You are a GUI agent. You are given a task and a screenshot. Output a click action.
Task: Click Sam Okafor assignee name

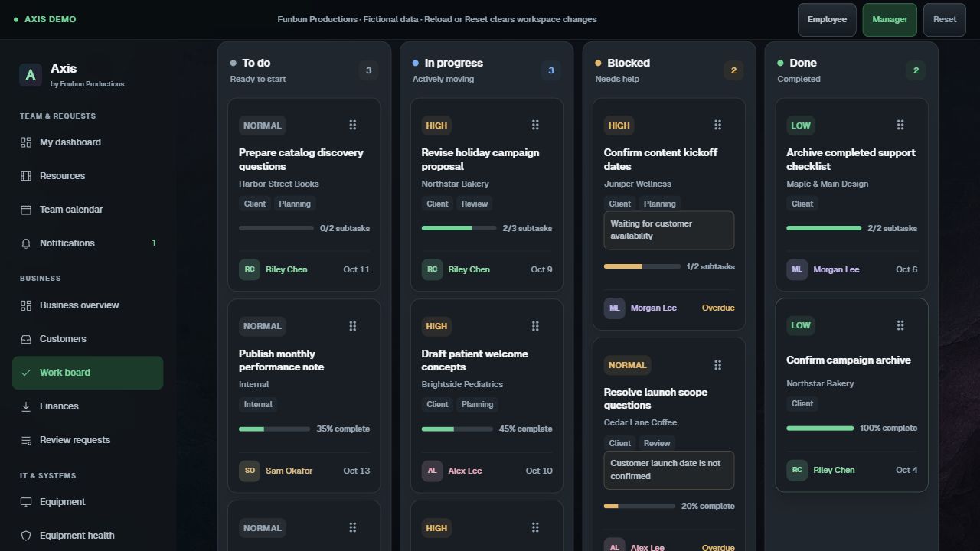[x=289, y=471]
